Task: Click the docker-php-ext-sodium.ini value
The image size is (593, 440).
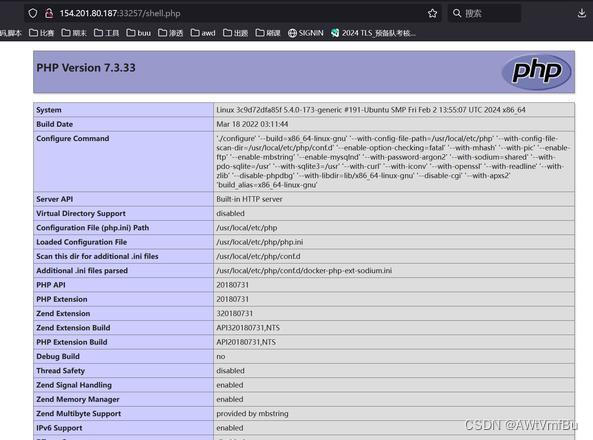Action: click(x=304, y=271)
